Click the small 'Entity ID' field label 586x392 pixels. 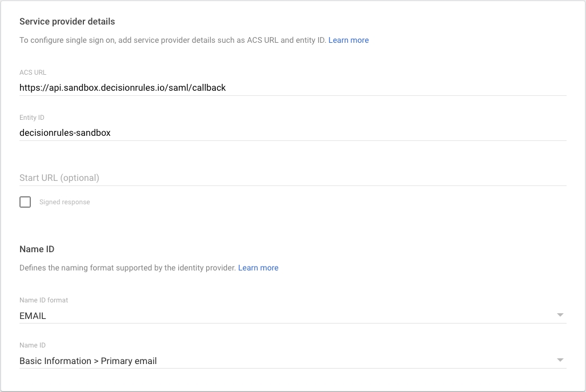click(32, 118)
